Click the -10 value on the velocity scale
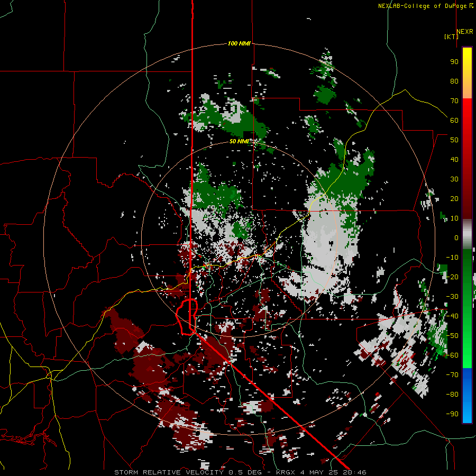The image size is (476, 476). (x=452, y=258)
